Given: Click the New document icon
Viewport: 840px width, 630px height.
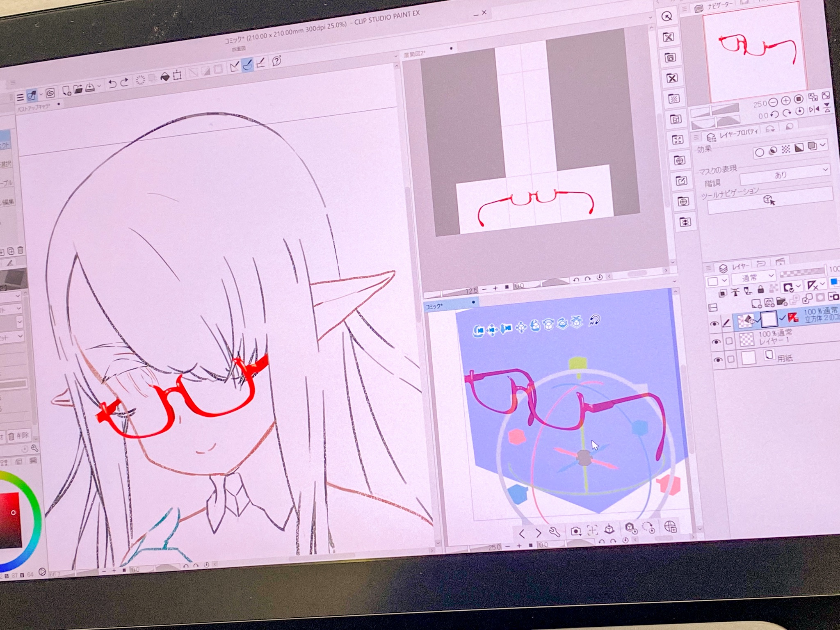Looking at the screenshot, I should tap(66, 91).
